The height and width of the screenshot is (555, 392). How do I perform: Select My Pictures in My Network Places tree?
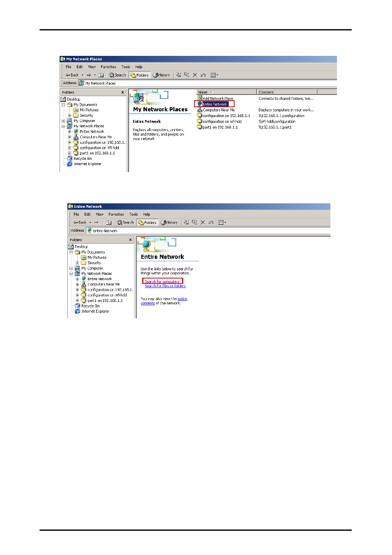(86, 110)
